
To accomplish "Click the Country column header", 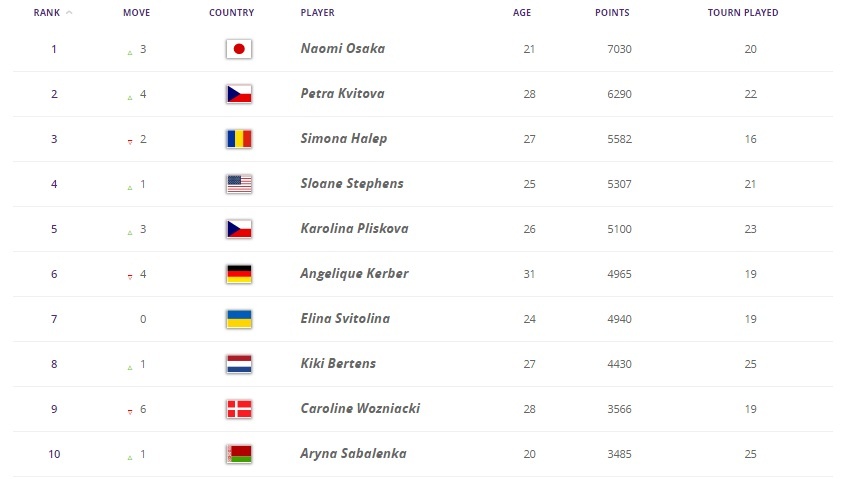I will (x=231, y=13).
